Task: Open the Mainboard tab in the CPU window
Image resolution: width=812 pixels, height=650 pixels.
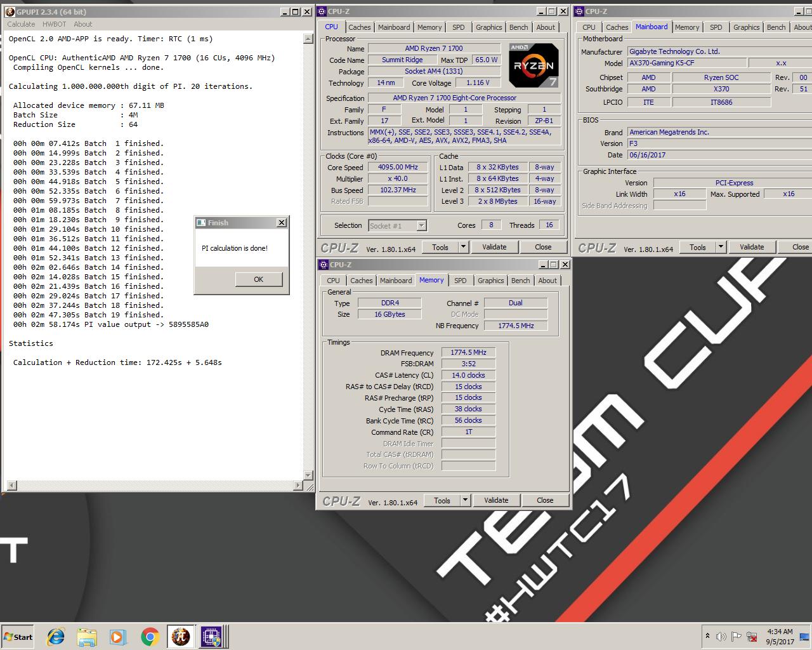Action: pos(394,27)
